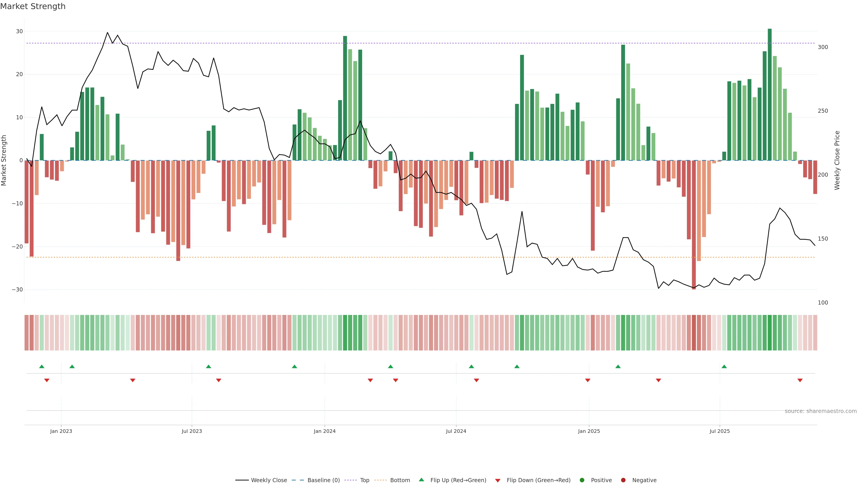868x488 pixels.
Task: Click the Jan 2024 x-axis label
Action: click(325, 431)
